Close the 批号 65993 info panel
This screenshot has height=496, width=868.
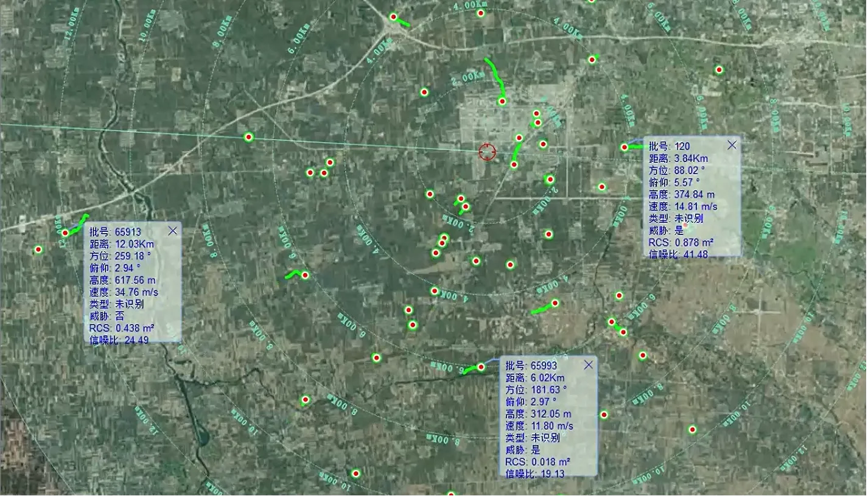click(x=588, y=365)
